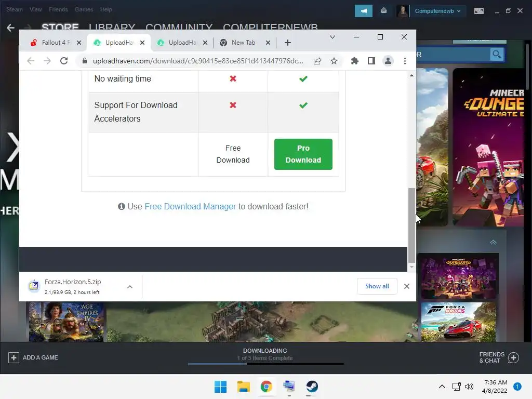Click the Steam announcements megaphone icon

[x=363, y=11]
